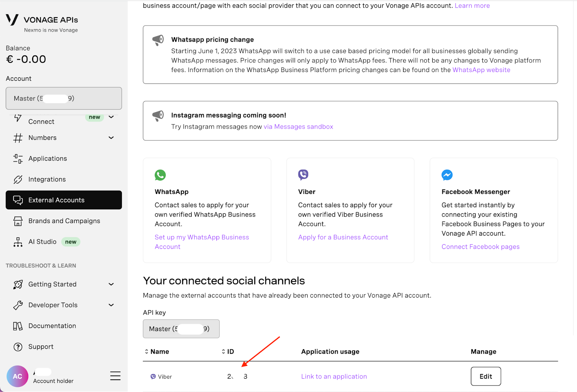Click Set up my WhatsApp Business Account
577x392 pixels.
coord(202,242)
